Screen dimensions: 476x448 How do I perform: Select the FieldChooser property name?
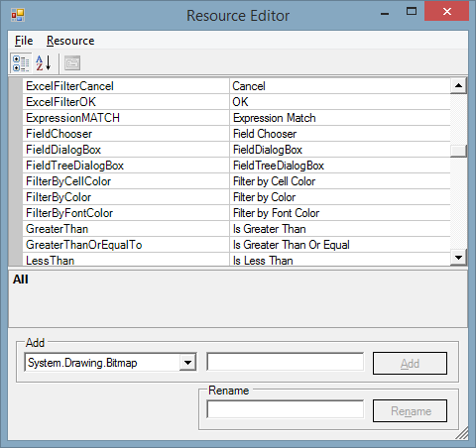59,134
